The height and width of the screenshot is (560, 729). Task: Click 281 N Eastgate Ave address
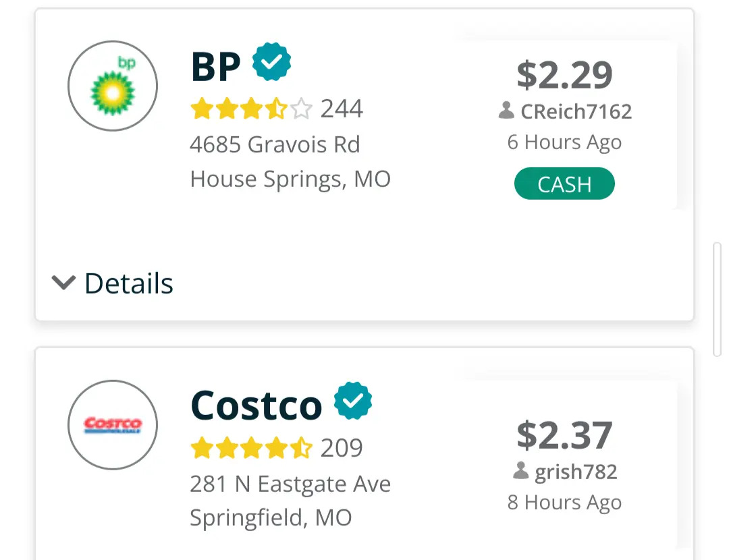pos(290,484)
